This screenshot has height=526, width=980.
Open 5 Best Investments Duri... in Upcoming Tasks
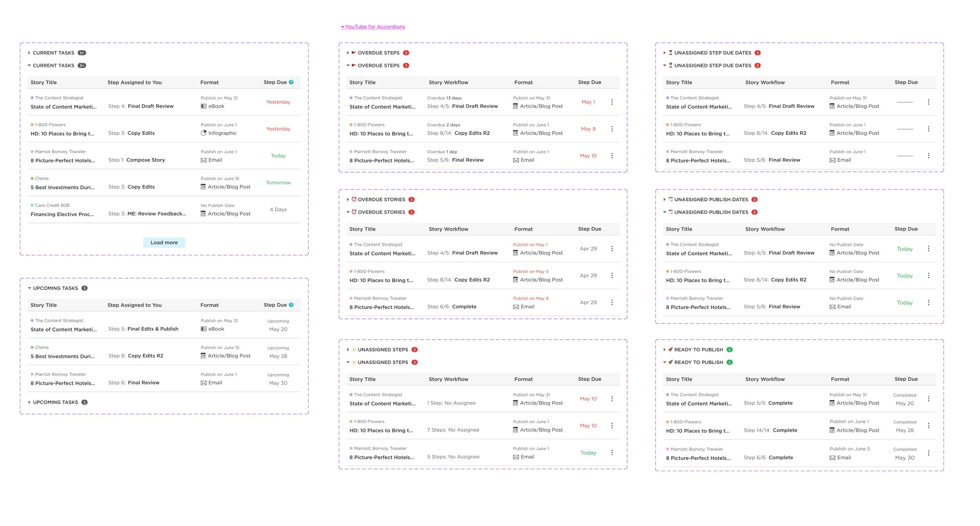63,356
